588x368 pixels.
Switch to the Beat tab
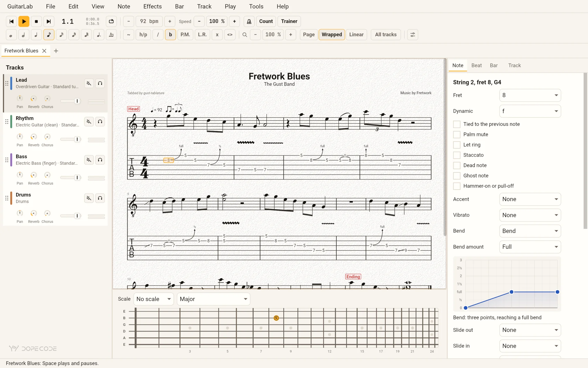click(476, 65)
